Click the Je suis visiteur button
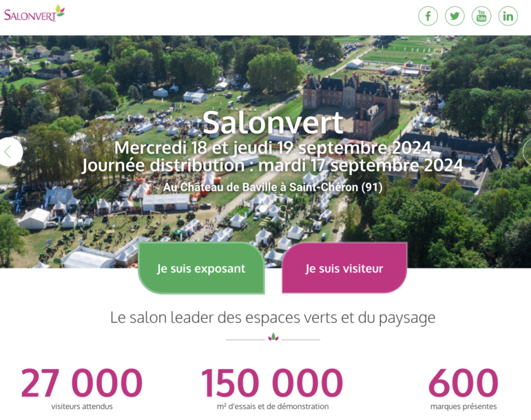Viewport: 531px width, 420px height. (x=344, y=268)
